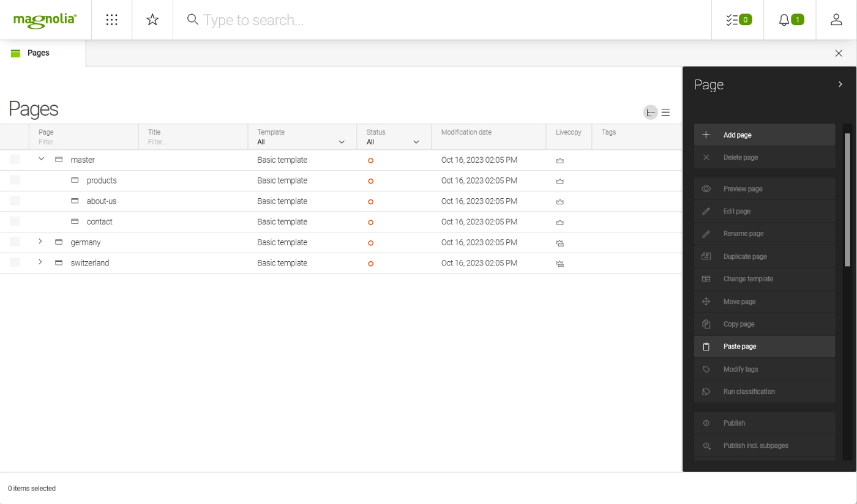Image resolution: width=857 pixels, height=504 pixels.
Task: Check the checkbox for master row
Action: (15, 160)
